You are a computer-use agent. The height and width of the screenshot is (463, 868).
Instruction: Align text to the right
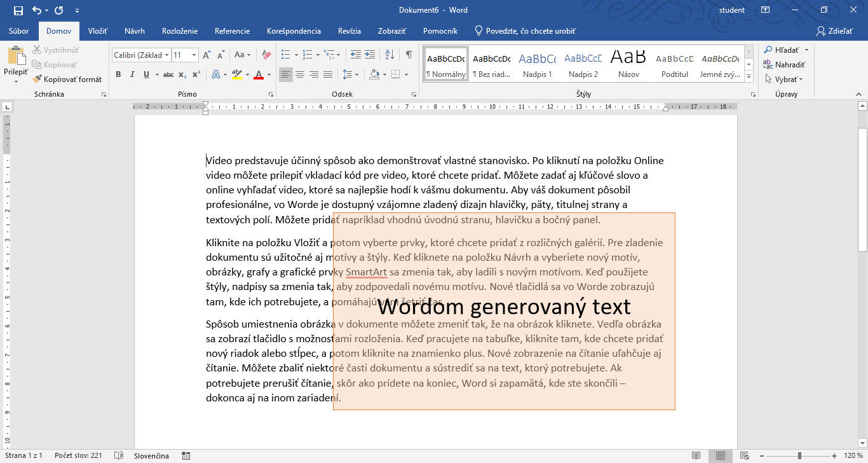(314, 74)
